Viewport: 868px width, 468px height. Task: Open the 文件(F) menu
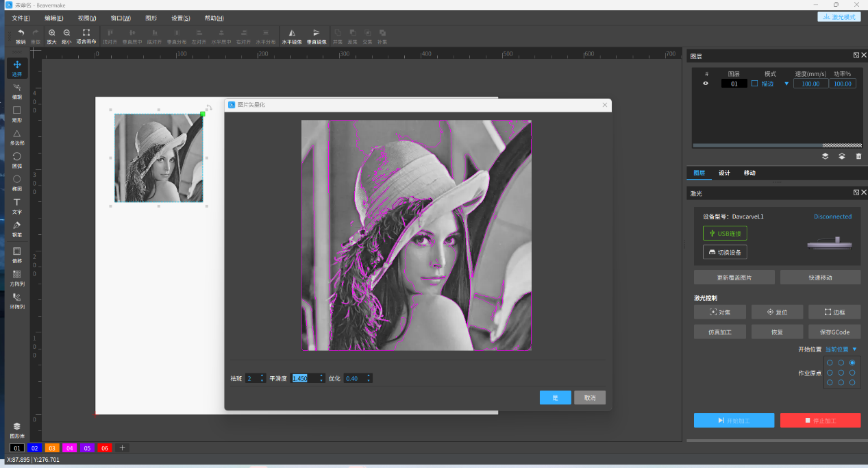coord(21,18)
